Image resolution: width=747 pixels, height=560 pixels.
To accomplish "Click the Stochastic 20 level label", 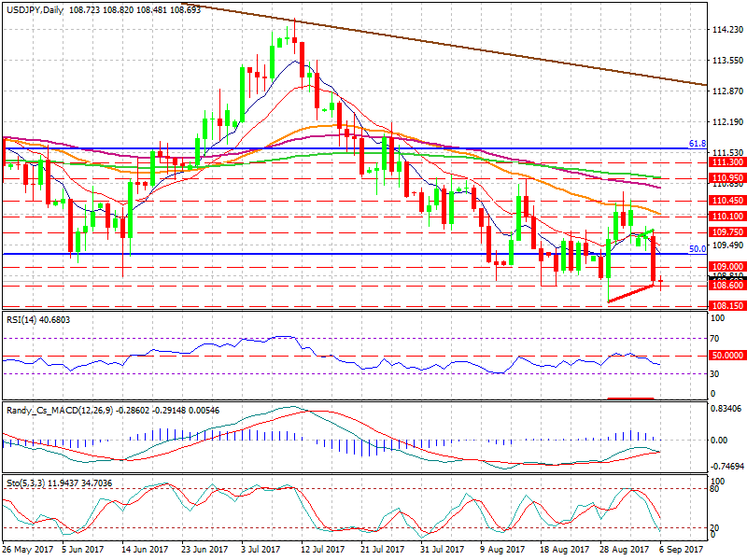I will (x=714, y=527).
